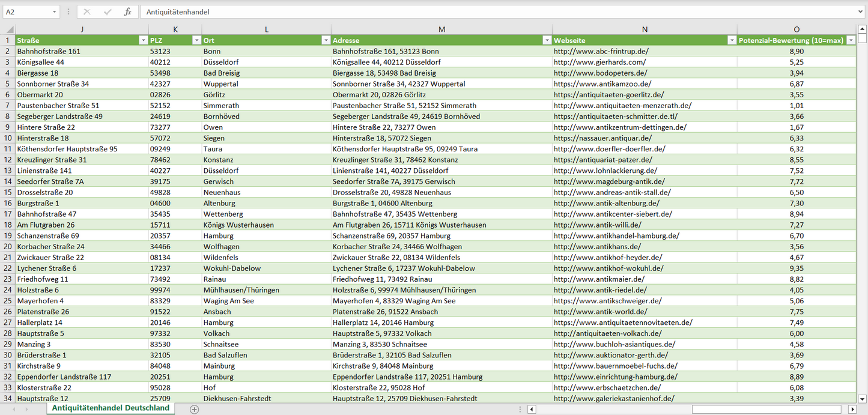Click the vertical scrollbar down arrow
This screenshot has height=415, width=868.
coord(862,398)
